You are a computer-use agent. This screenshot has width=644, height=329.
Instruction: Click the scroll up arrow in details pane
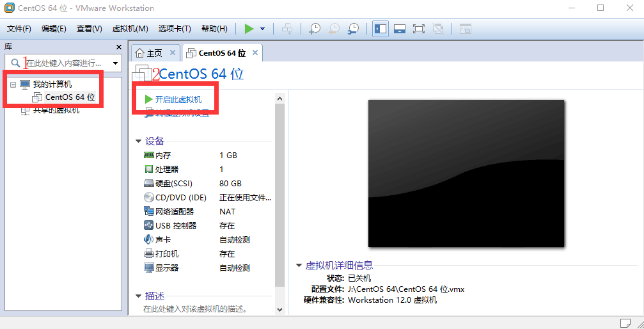click(x=279, y=99)
